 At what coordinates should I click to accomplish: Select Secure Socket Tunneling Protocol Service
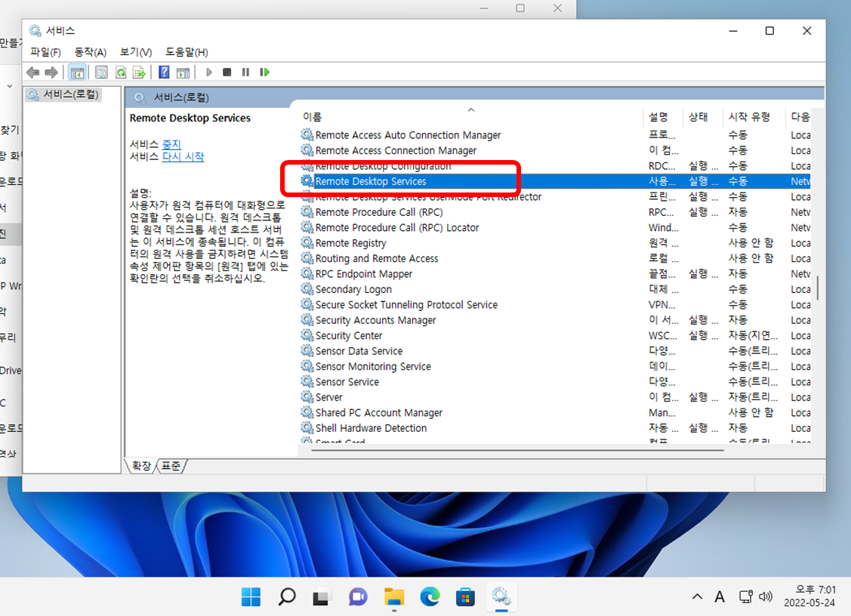(406, 305)
